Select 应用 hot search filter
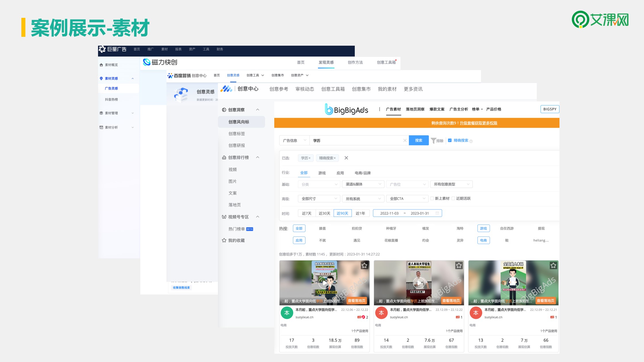The image size is (644, 362). 299,240
